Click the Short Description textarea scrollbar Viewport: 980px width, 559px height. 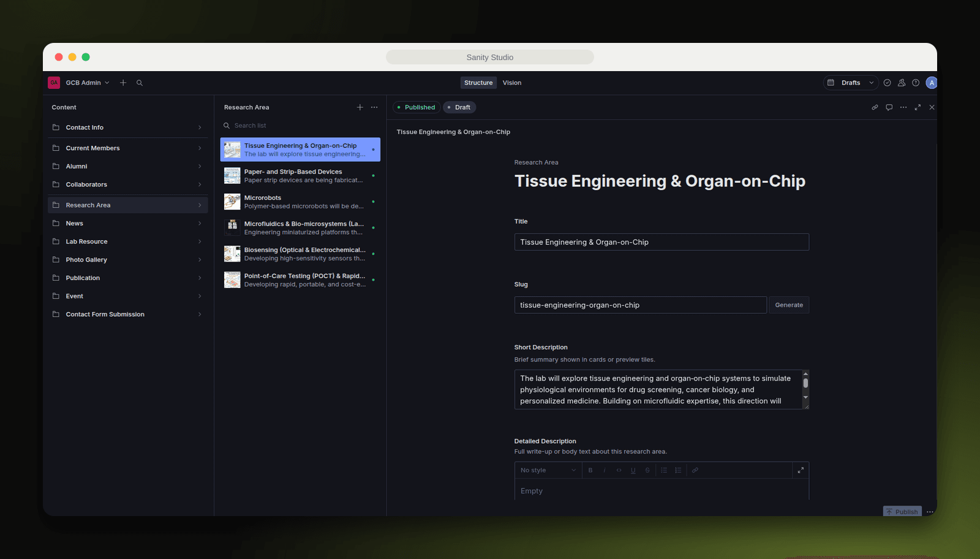(x=805, y=383)
